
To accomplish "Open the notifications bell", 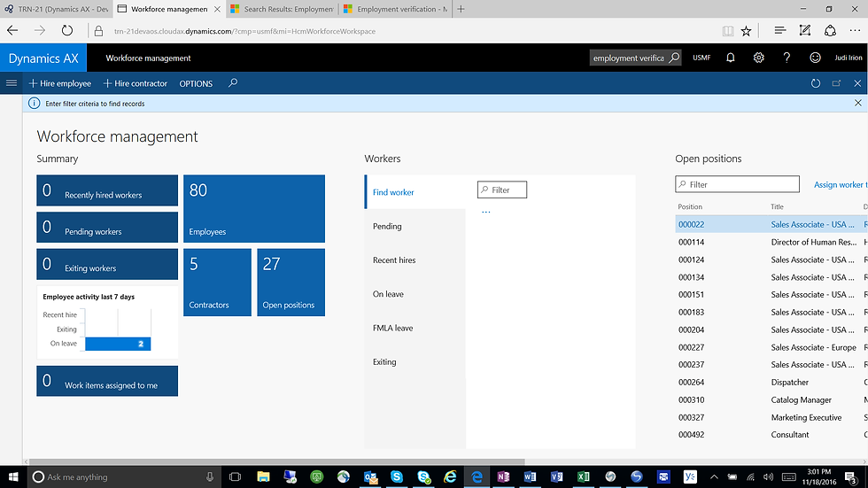I will click(x=730, y=58).
